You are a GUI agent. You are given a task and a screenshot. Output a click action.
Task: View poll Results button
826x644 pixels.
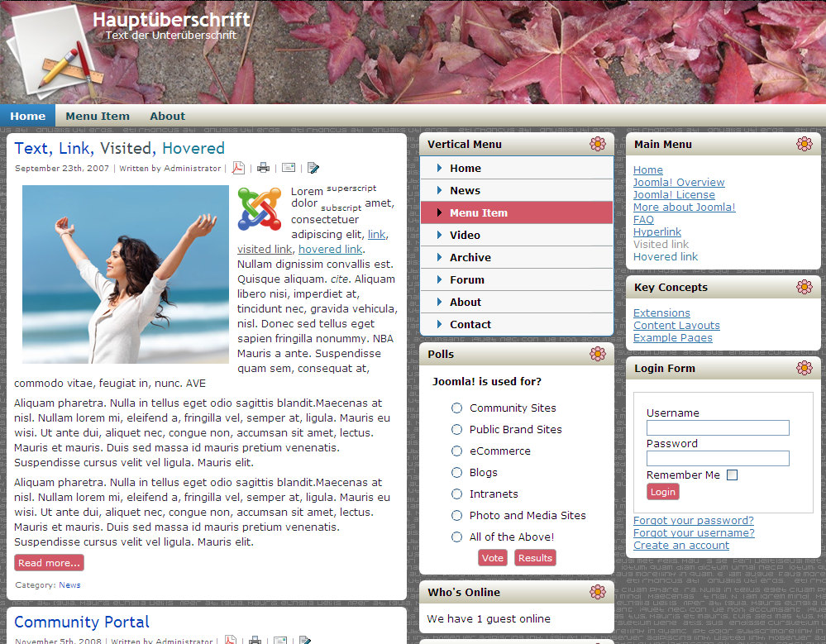click(535, 558)
